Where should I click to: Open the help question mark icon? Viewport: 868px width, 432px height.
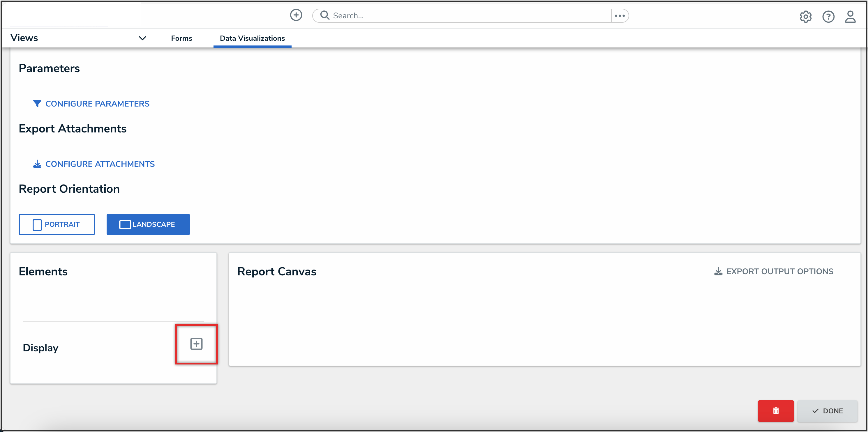tap(828, 17)
